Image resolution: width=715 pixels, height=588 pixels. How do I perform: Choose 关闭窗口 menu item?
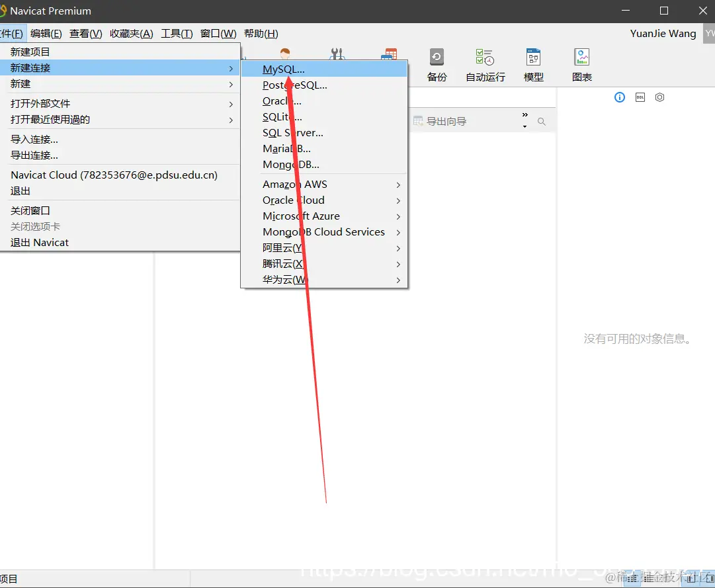click(120, 210)
